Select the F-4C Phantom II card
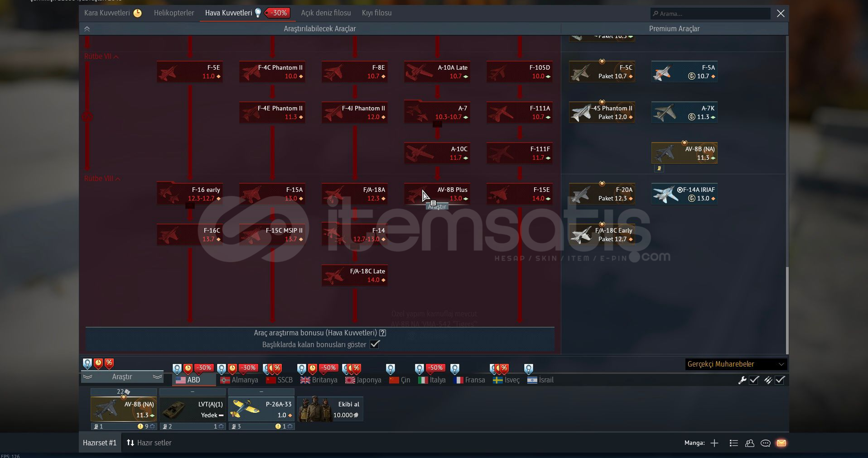The height and width of the screenshot is (458, 868). (272, 72)
